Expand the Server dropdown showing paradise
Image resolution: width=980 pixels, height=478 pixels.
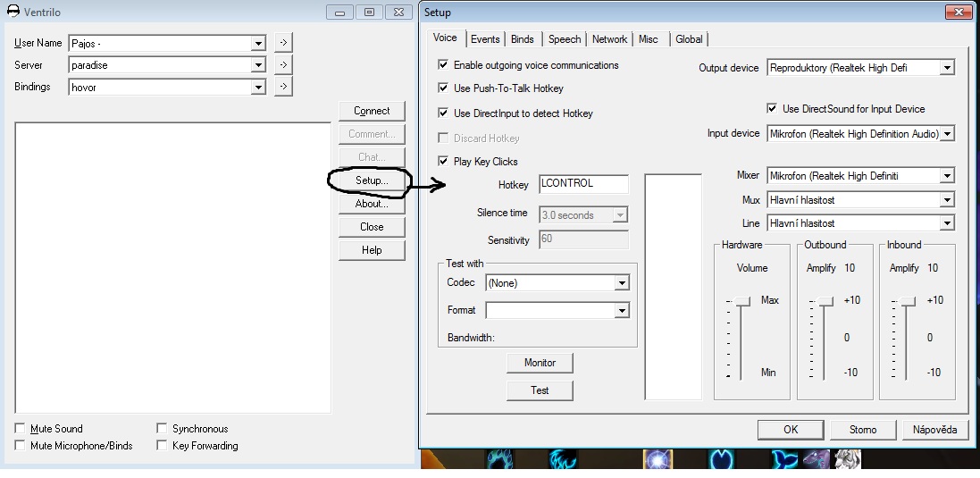click(258, 65)
